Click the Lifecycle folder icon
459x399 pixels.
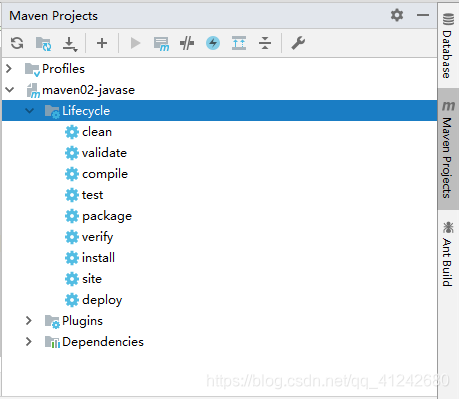click(52, 111)
